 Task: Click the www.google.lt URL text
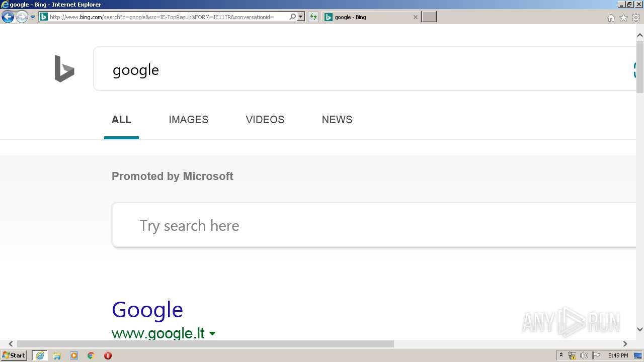pyautogui.click(x=158, y=333)
